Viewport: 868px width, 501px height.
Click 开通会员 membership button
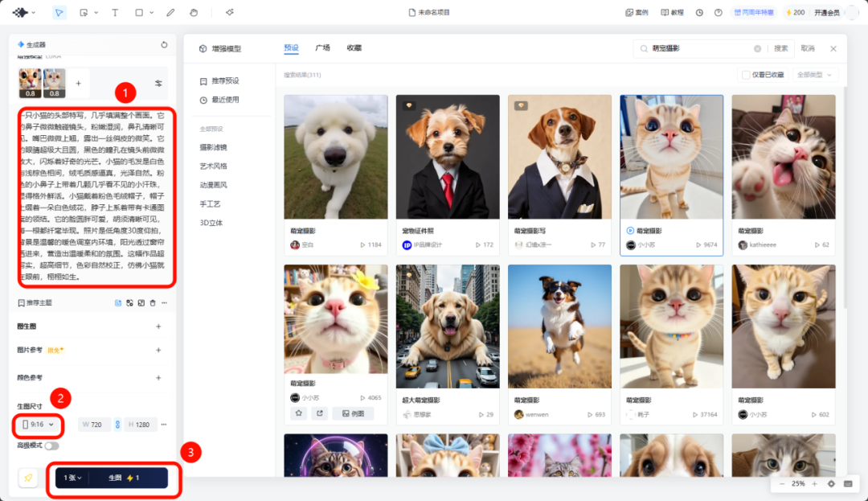coord(826,12)
